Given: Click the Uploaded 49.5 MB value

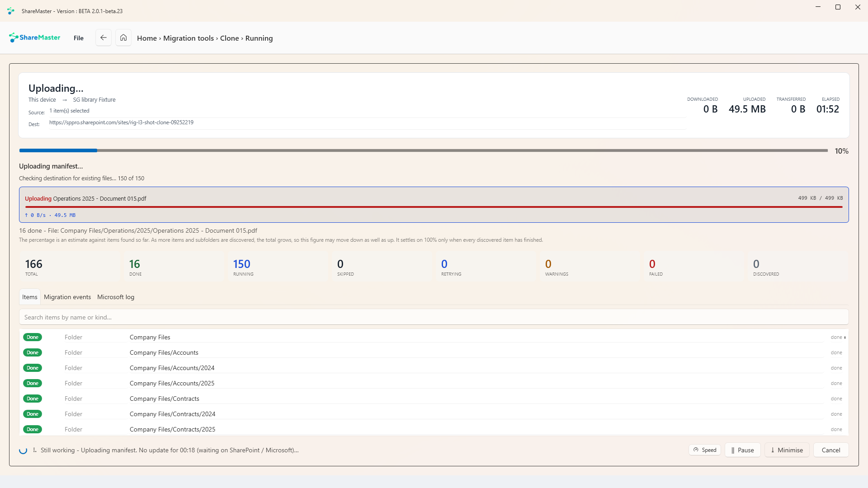Looking at the screenshot, I should 747,109.
